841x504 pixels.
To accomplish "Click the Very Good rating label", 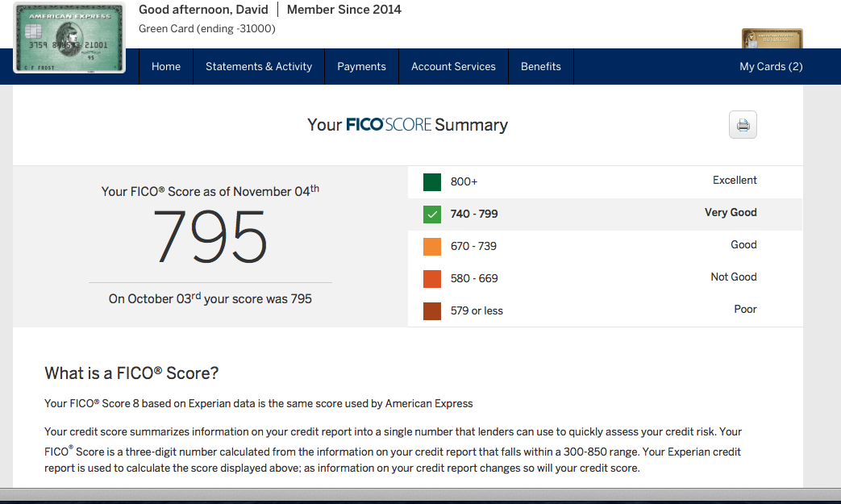I will (x=731, y=213).
